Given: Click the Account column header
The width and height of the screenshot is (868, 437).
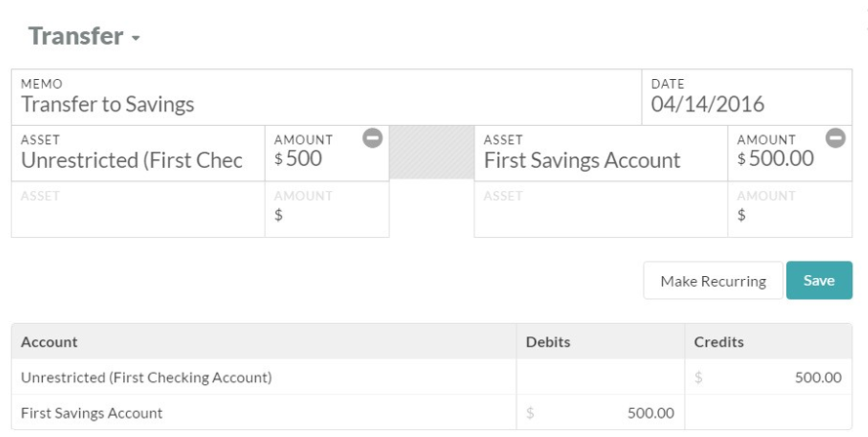Looking at the screenshot, I should click(x=49, y=341).
